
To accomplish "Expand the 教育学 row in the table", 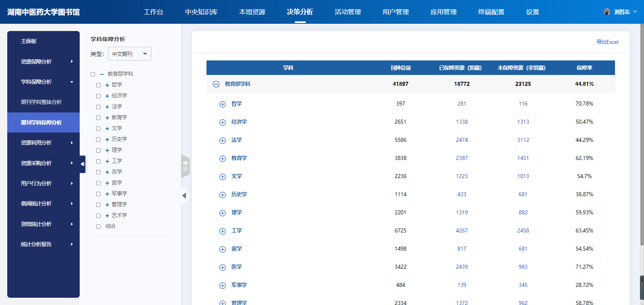I will point(223,159).
